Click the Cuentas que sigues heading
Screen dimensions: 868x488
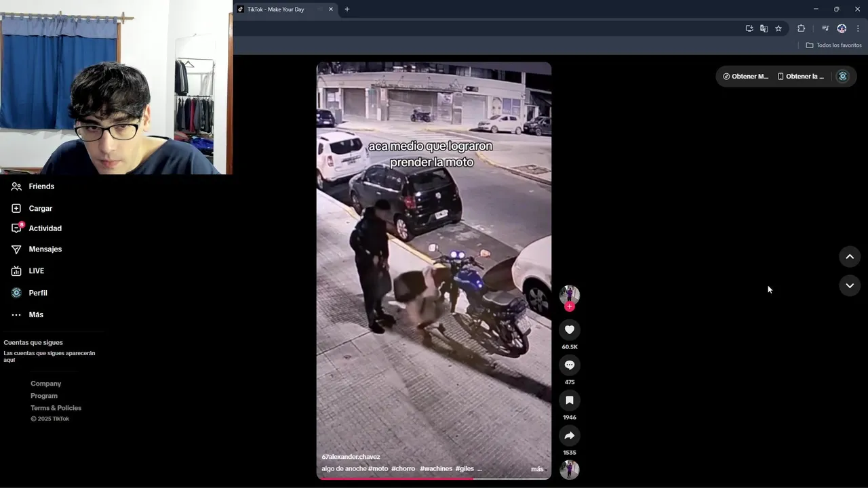click(x=33, y=343)
